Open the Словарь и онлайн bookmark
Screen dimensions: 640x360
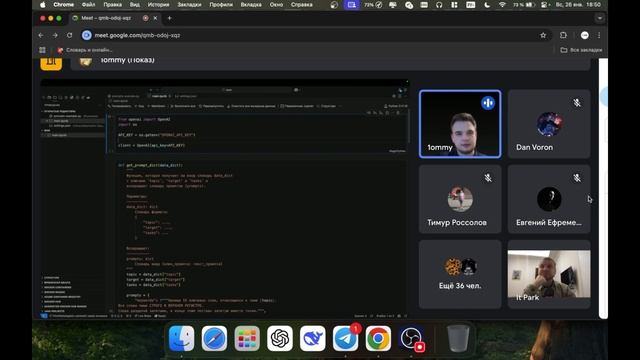click(x=85, y=50)
